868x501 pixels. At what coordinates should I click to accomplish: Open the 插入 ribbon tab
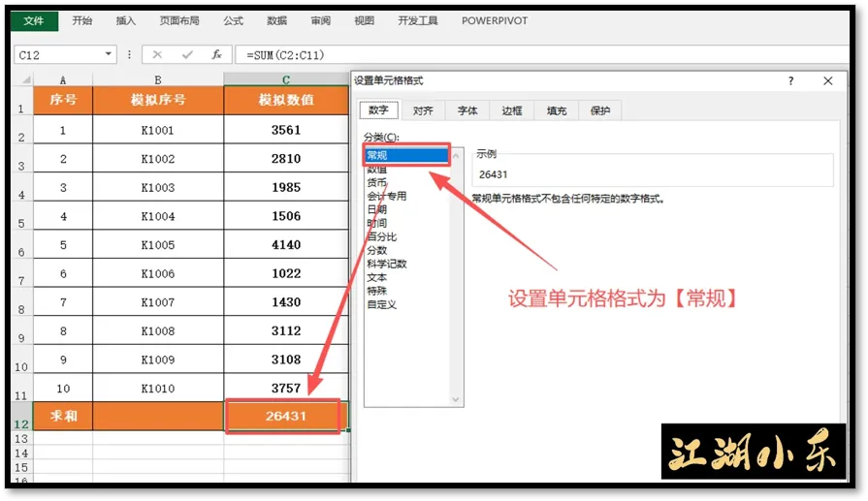pyautogui.click(x=126, y=20)
